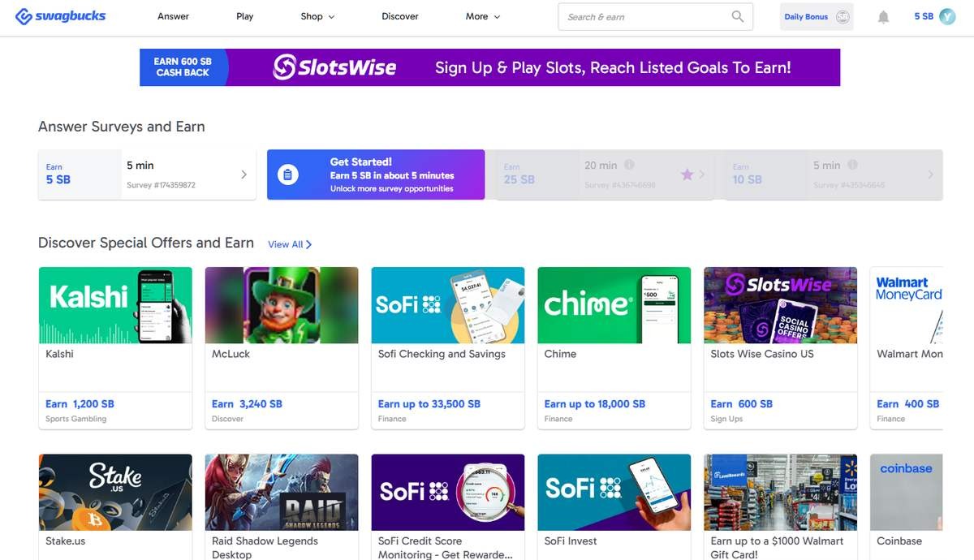974x560 pixels.
Task: Click the search magnifier icon
Action: tap(737, 16)
